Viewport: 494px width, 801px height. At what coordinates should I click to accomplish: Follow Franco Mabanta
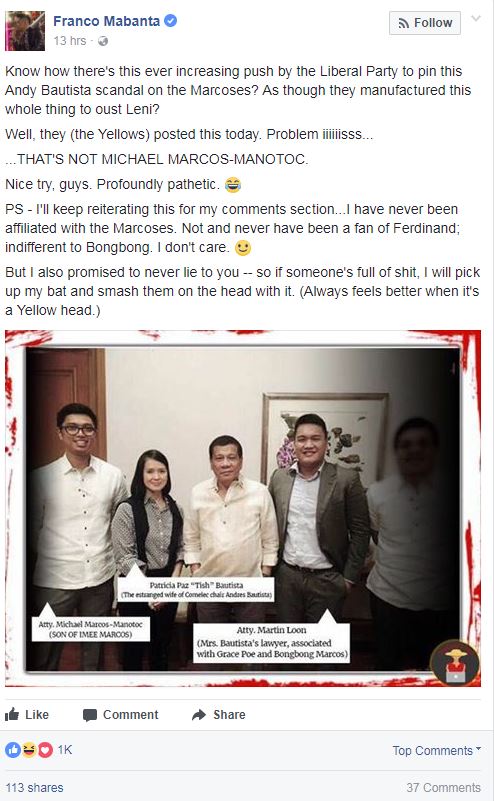point(425,23)
